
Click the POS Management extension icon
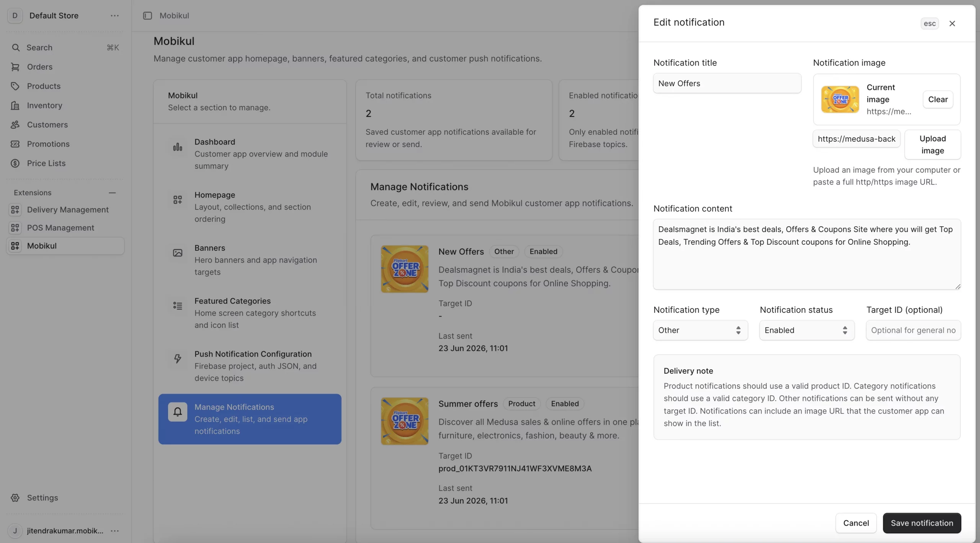[x=15, y=227]
